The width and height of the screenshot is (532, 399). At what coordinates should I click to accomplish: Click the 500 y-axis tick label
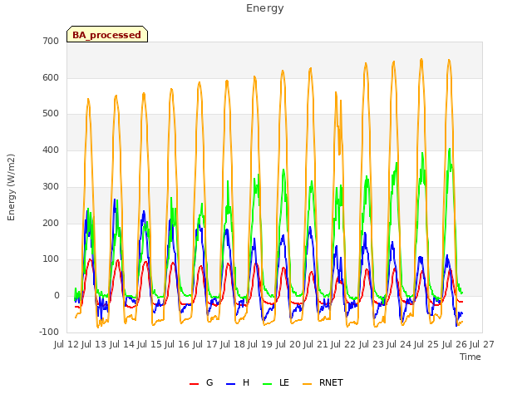tap(51, 114)
